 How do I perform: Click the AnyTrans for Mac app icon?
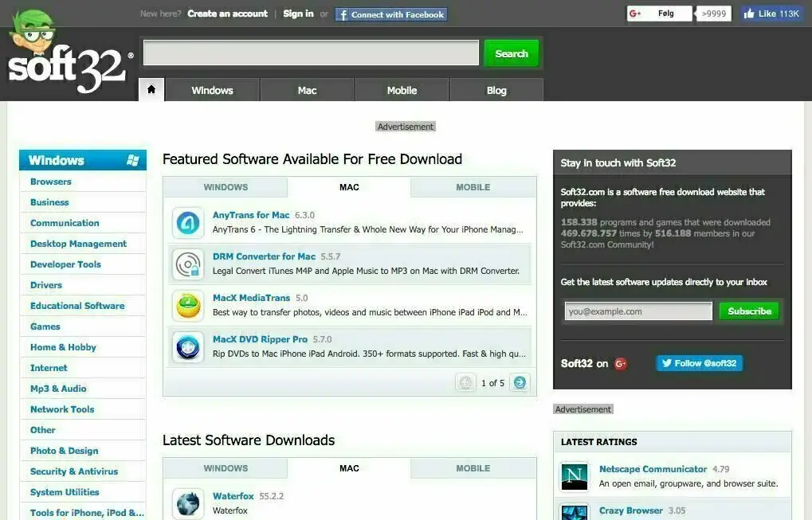[x=188, y=223]
